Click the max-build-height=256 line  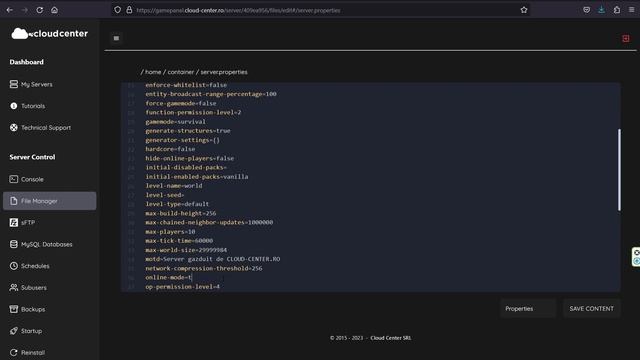point(181,213)
